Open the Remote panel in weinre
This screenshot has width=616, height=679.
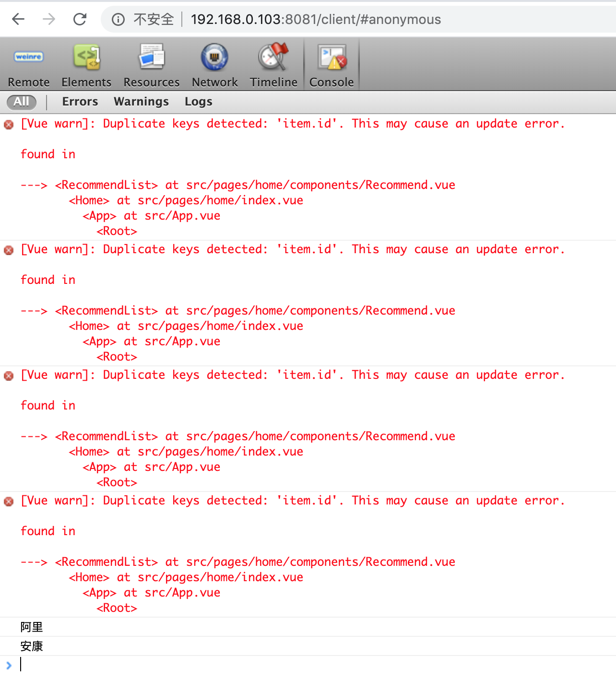tap(29, 65)
